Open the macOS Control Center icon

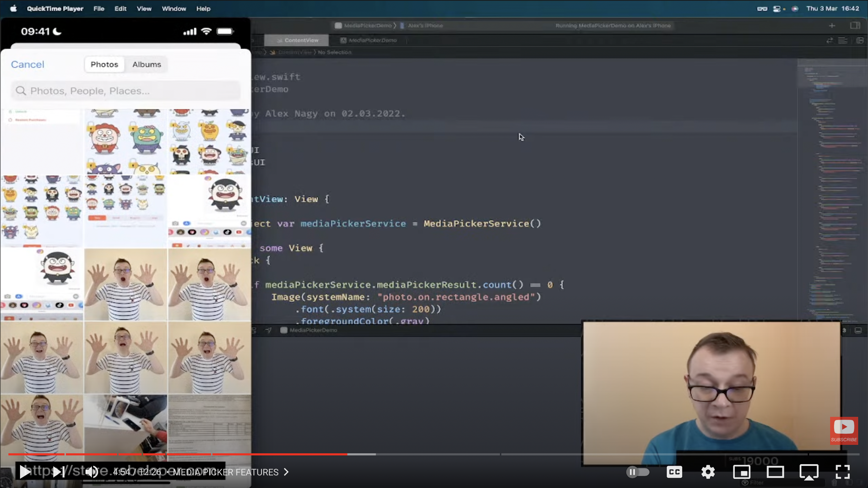pos(777,9)
